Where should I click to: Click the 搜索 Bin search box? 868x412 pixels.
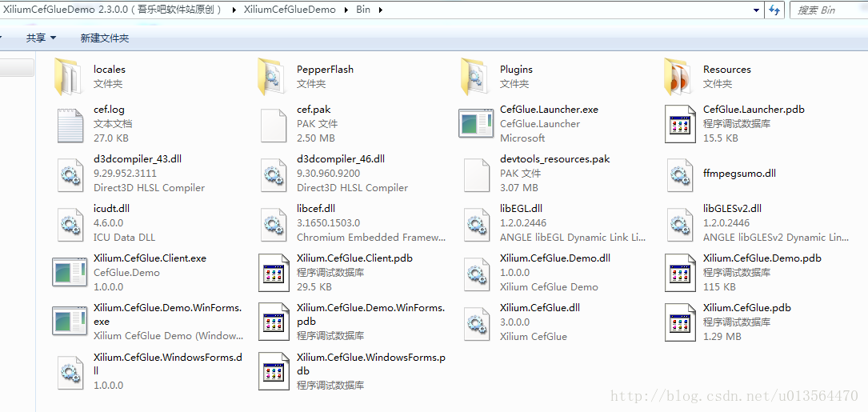829,10
